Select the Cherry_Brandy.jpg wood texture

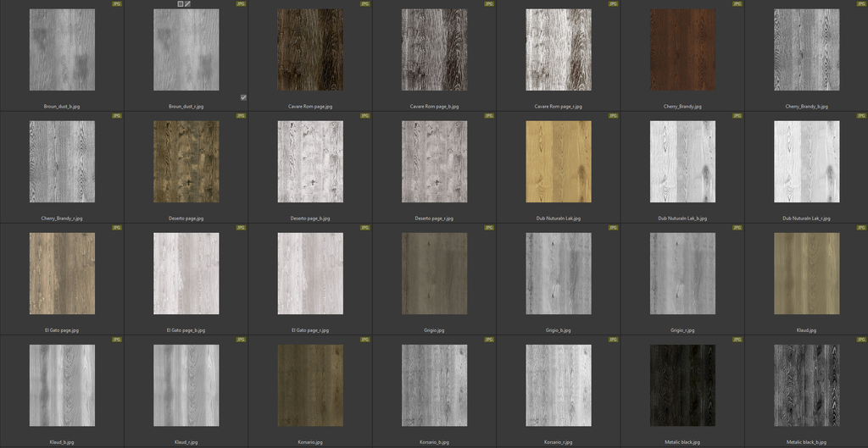pos(682,50)
